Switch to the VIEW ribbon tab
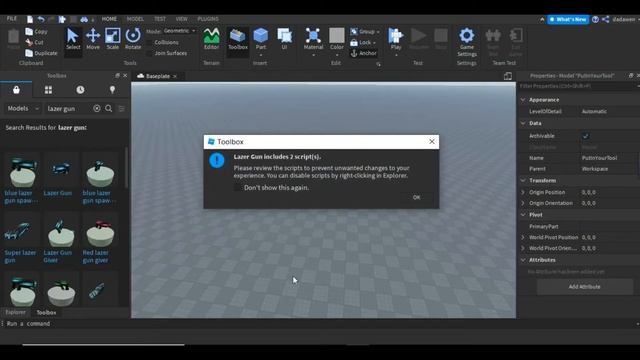 pos(181,19)
